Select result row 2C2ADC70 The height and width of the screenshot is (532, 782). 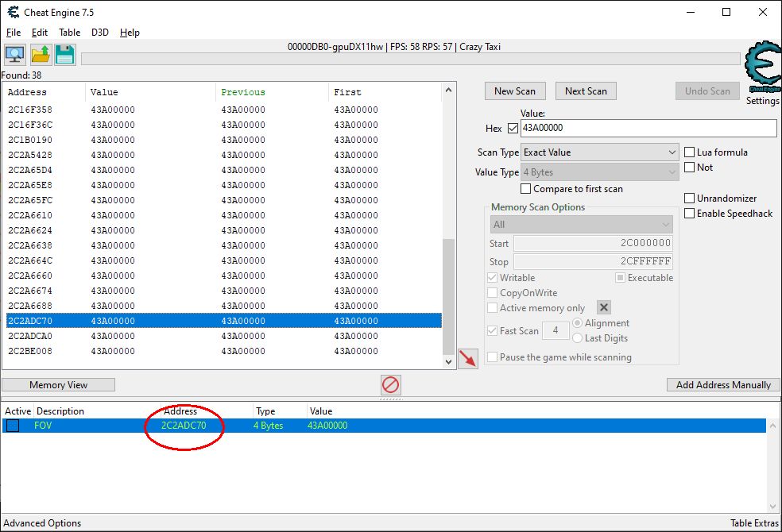224,321
